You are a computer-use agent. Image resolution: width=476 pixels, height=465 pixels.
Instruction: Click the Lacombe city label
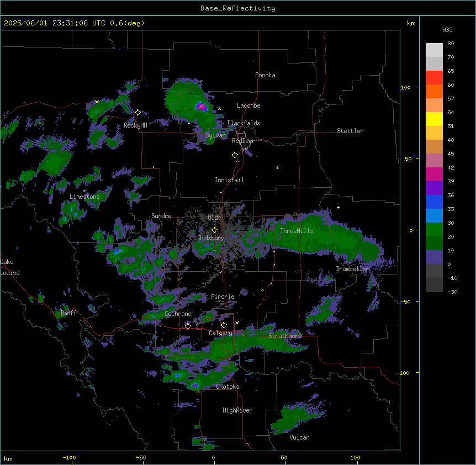(248, 105)
